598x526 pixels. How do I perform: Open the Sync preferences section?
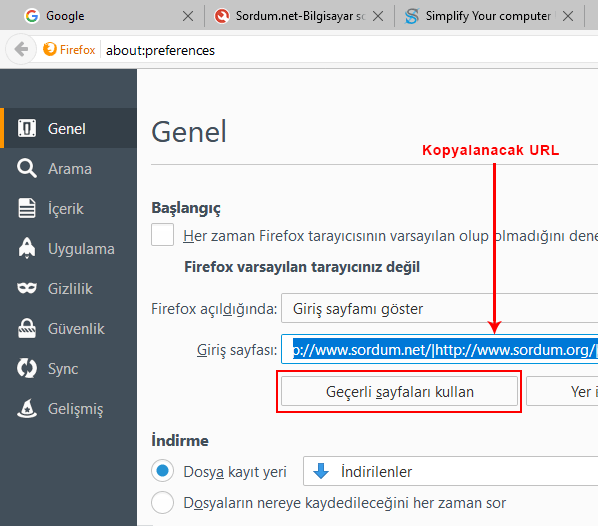pos(69,368)
